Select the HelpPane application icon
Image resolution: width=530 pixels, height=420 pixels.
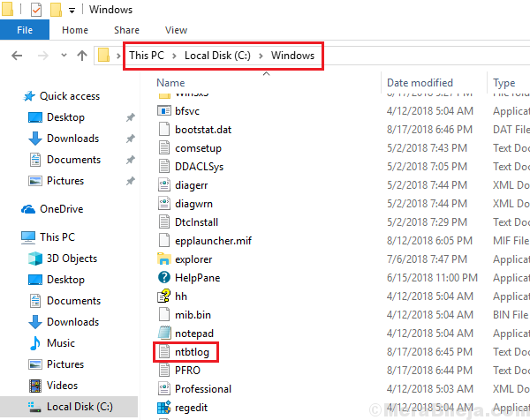164,278
